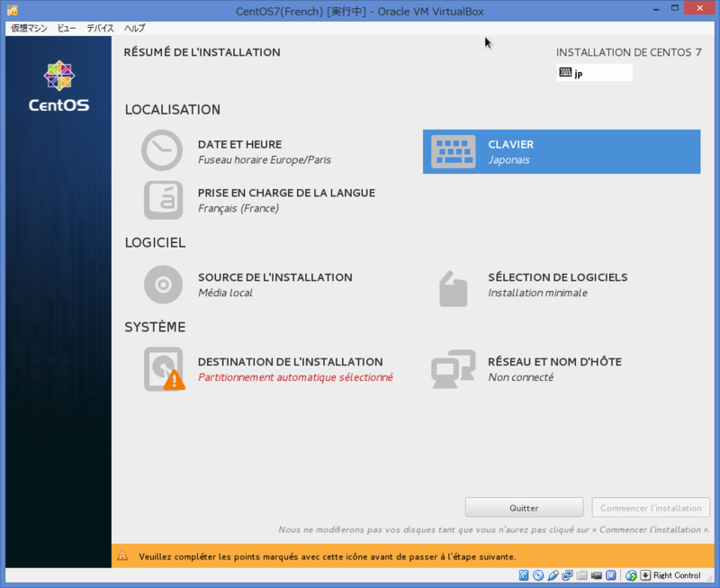Click the warning-marked Destination de l'installation drive icon
720x588 pixels.
coord(161,368)
